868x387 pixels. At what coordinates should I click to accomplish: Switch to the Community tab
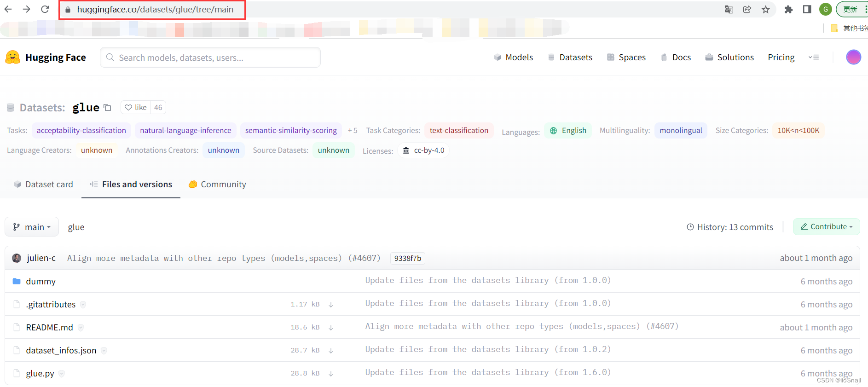click(x=217, y=184)
